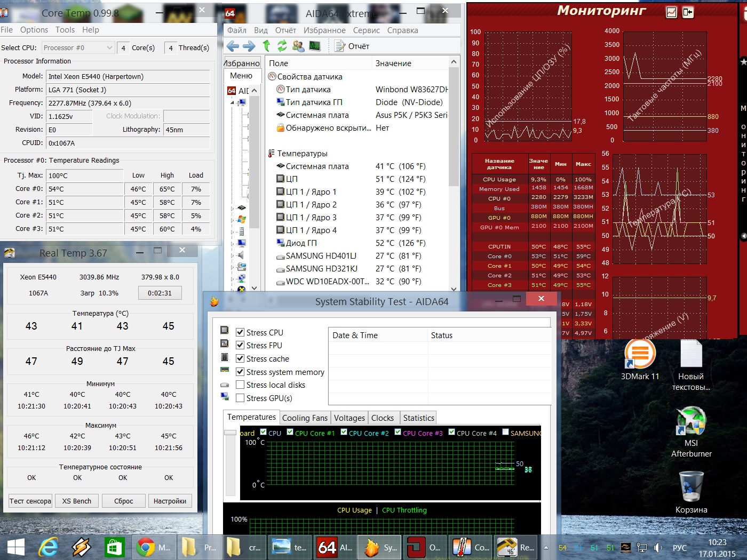This screenshot has height=560, width=747.
Task: Click the XS Bench button
Action: (77, 501)
